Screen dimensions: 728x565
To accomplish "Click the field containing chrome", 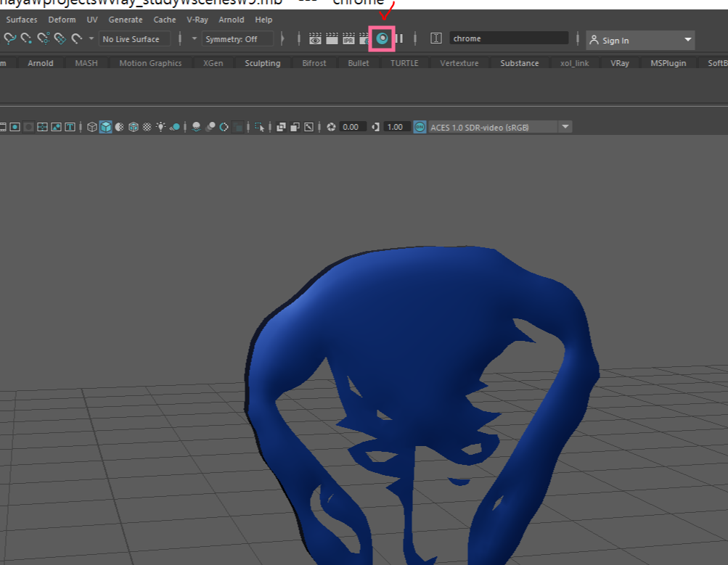I will pos(509,38).
